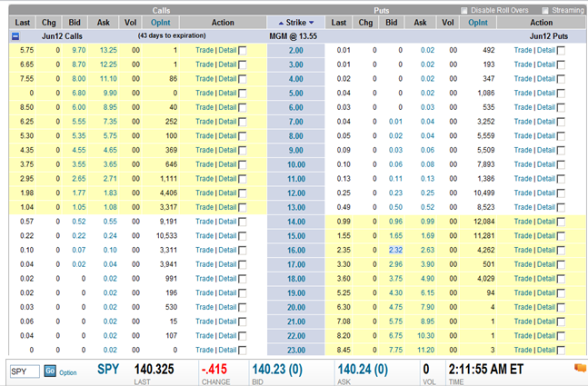The width and height of the screenshot is (588, 386).
Task: Check the puts 20.00 strike row checkbox
Action: pos(561,308)
